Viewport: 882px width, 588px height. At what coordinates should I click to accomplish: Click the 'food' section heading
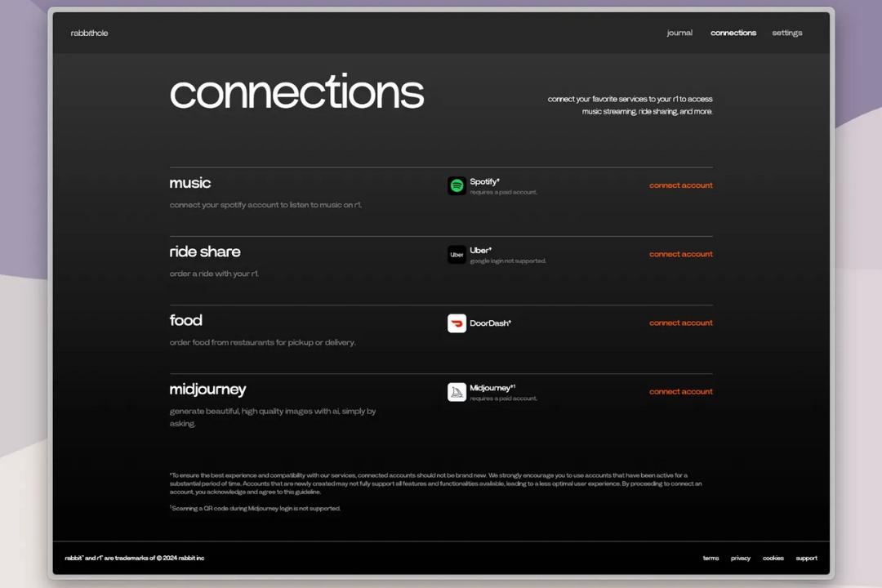tap(185, 320)
